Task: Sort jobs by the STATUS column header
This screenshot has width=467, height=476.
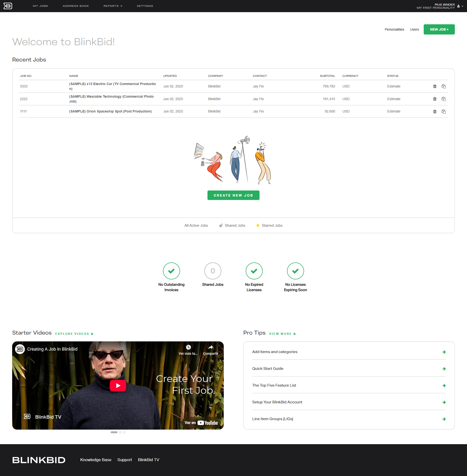Action: point(393,76)
